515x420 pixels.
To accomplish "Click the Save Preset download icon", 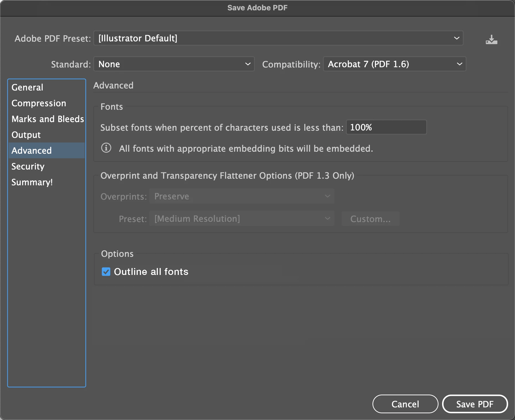I will click(x=491, y=40).
